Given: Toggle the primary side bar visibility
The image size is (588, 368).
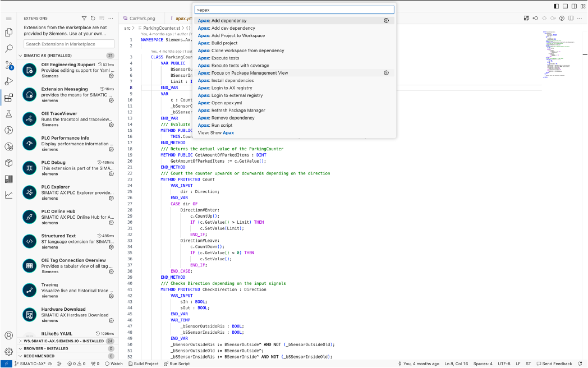Looking at the screenshot, I should (x=556, y=6).
